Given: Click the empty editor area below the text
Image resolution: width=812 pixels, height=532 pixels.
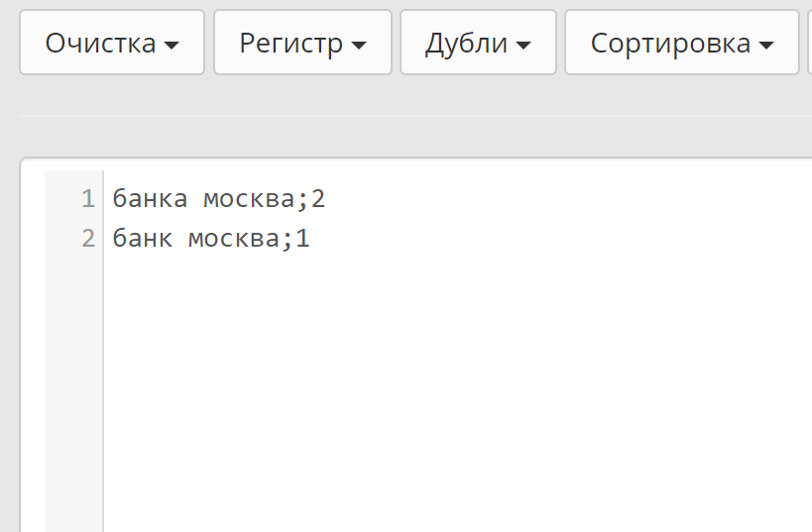Looking at the screenshot, I should coord(446,396).
